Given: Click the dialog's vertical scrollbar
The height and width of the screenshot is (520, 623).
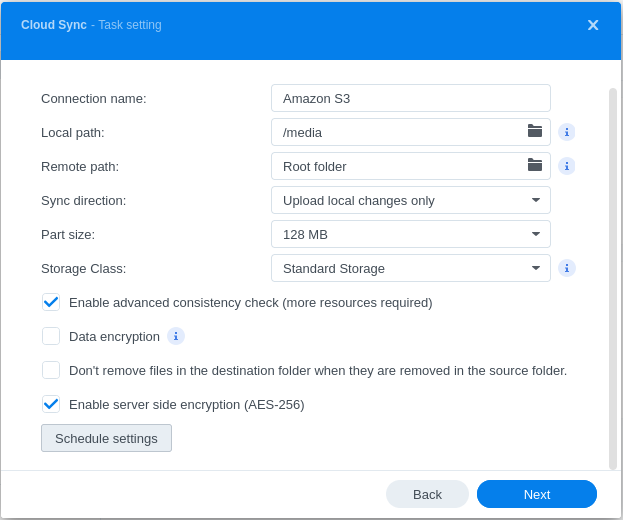Looking at the screenshot, I should (x=613, y=278).
